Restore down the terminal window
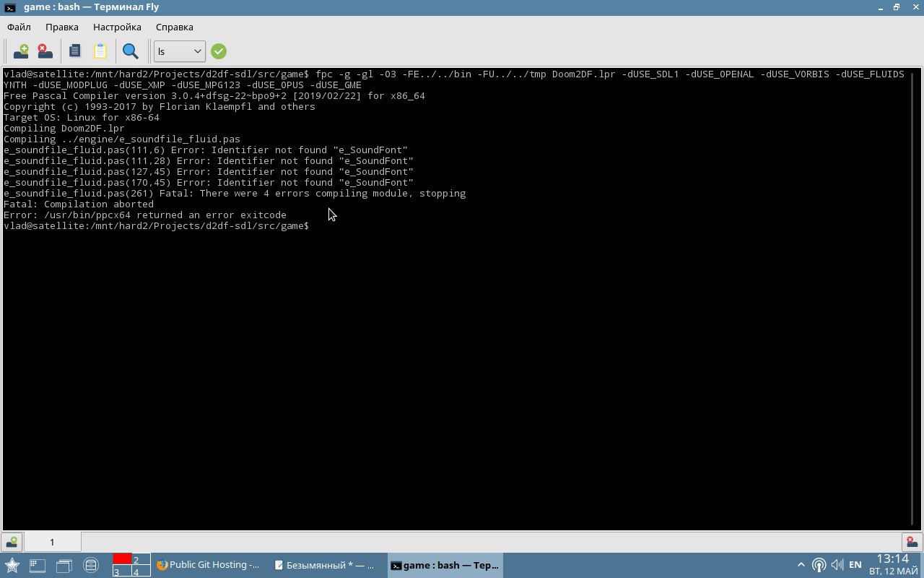The width and height of the screenshot is (924, 578). (x=897, y=7)
